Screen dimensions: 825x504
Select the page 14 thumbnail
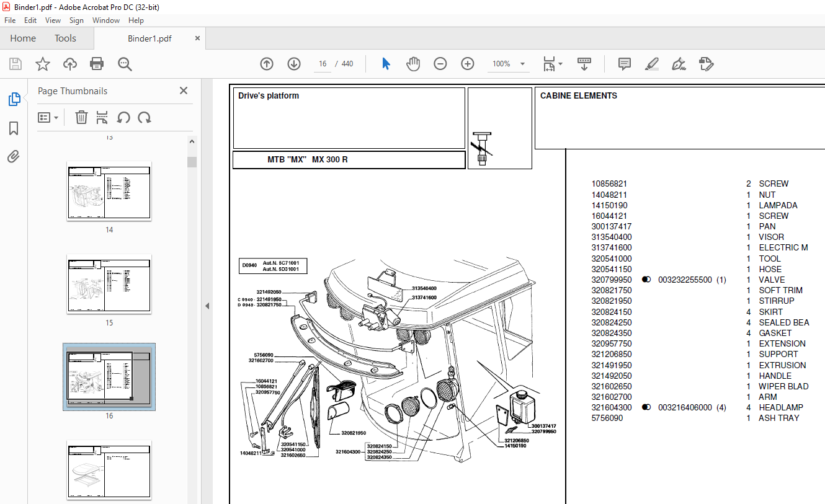pos(109,191)
